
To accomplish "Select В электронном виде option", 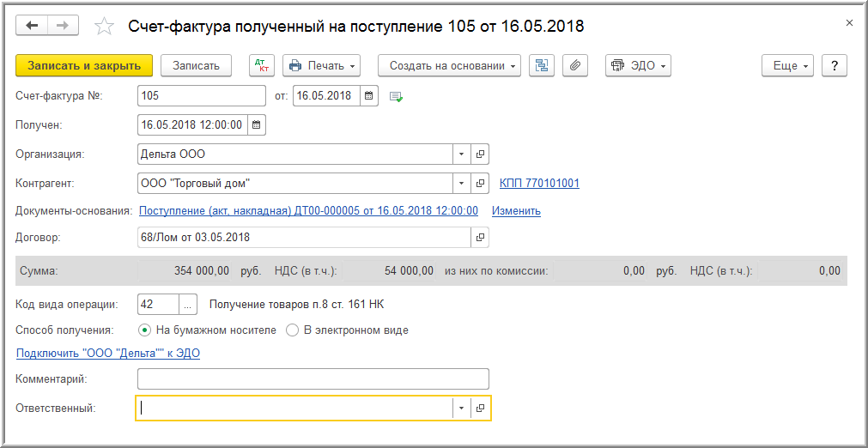I will click(292, 330).
